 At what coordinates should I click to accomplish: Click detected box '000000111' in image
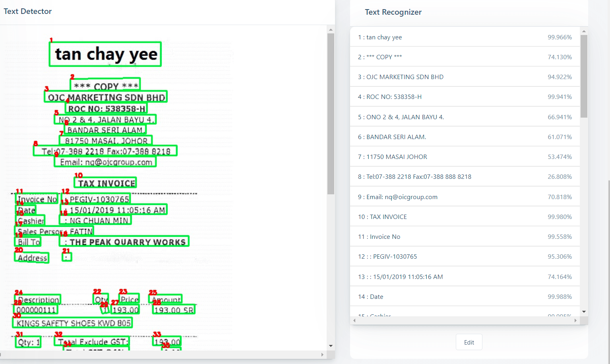(x=36, y=309)
